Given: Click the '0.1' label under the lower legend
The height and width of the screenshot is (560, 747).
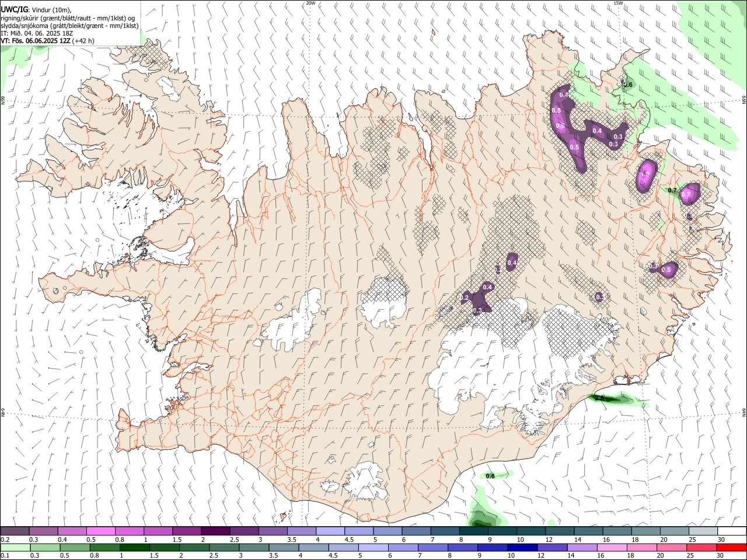Looking at the screenshot, I should (5, 556).
